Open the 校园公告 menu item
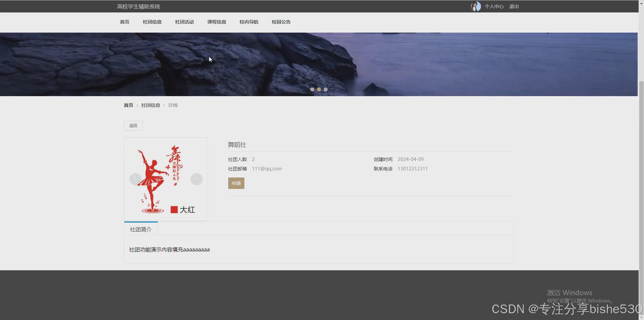This screenshot has height=320, width=644. (281, 22)
